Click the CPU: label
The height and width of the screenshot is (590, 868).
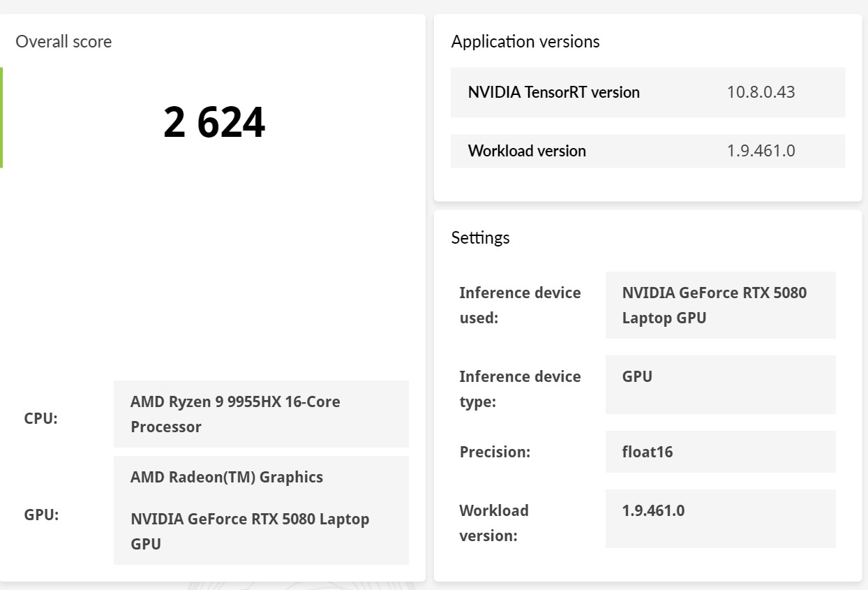point(41,418)
